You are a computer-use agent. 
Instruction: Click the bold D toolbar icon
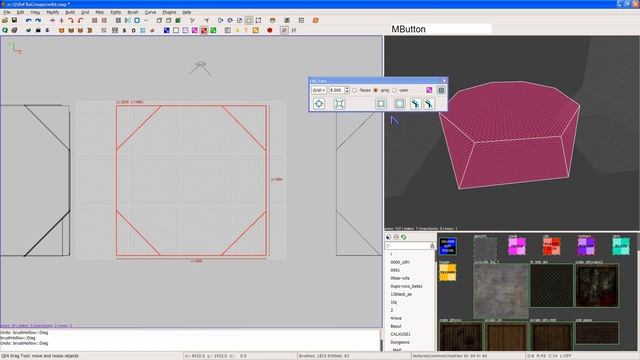[133, 30]
